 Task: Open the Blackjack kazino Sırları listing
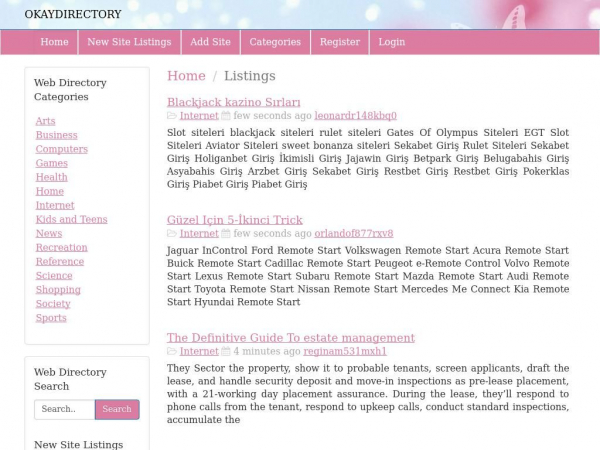pyautogui.click(x=233, y=102)
